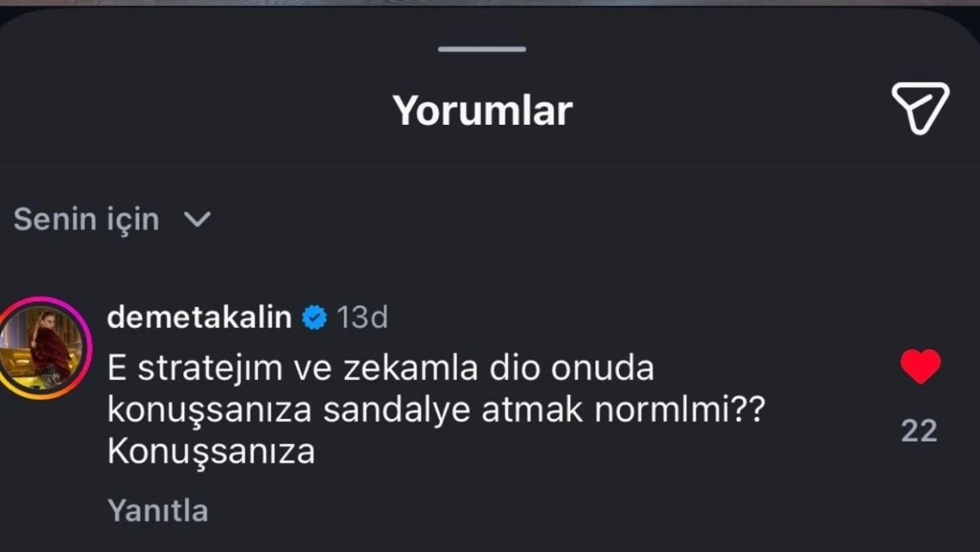This screenshot has width=980, height=552.
Task: Tap the drag handle above 'Yorumlar'
Action: pyautogui.click(x=482, y=48)
